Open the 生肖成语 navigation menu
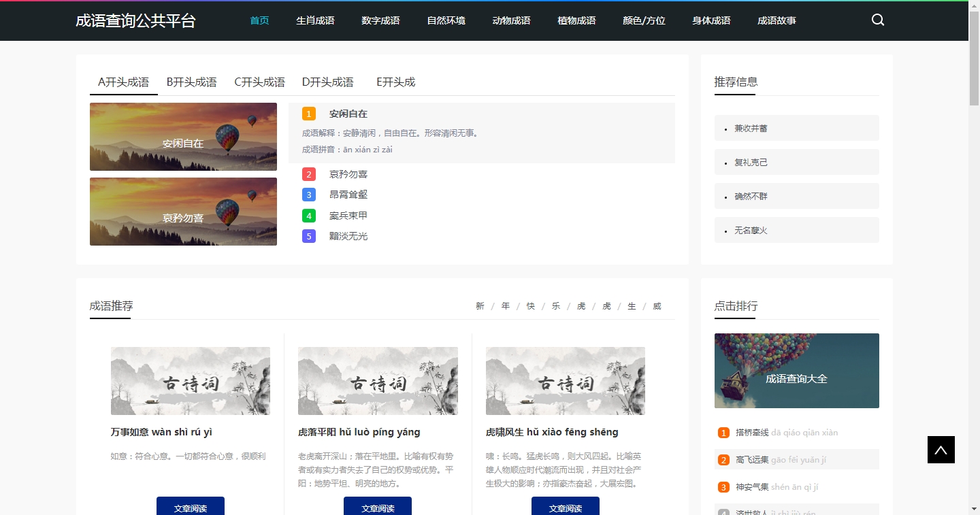The image size is (980, 515). pos(315,20)
